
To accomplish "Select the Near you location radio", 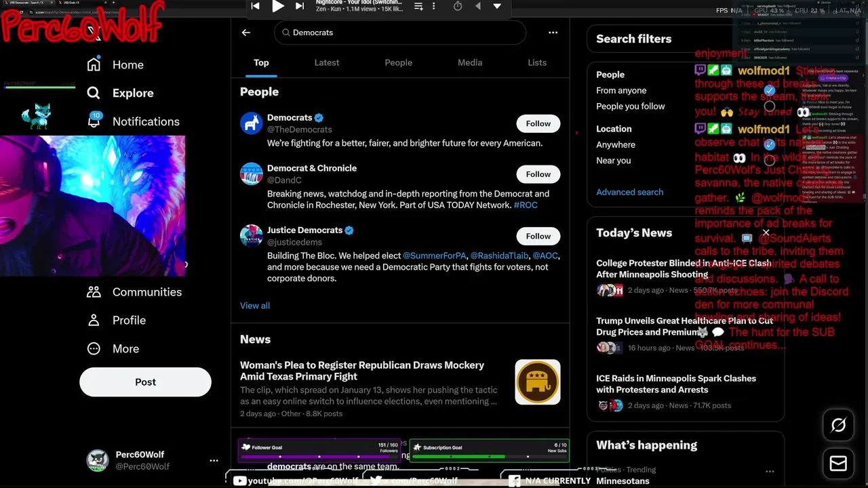I will [769, 161].
